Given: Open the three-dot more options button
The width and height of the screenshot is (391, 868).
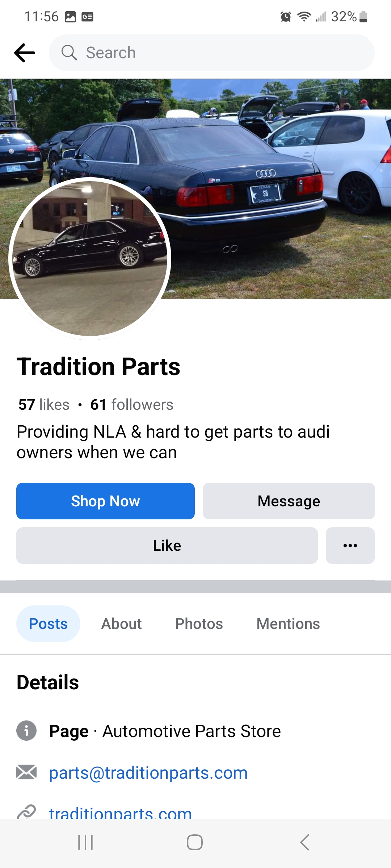Looking at the screenshot, I should [x=350, y=545].
